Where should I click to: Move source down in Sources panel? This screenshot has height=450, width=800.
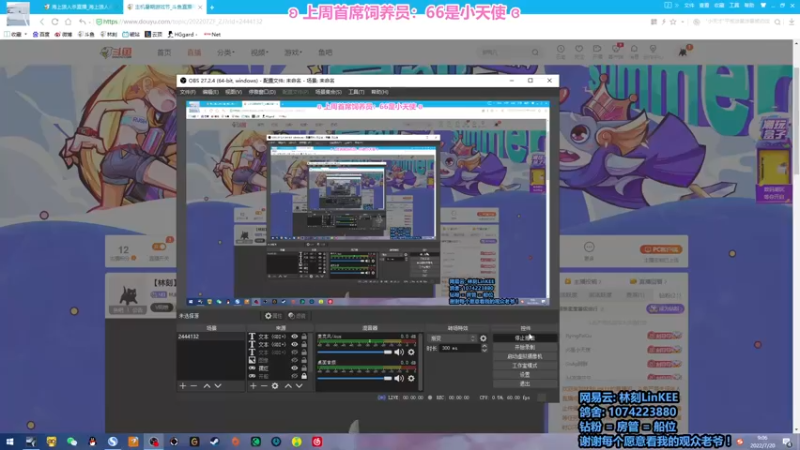tap(299, 386)
